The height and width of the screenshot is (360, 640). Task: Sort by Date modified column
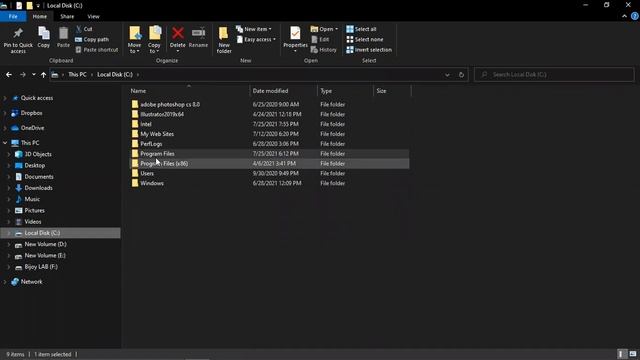283,91
